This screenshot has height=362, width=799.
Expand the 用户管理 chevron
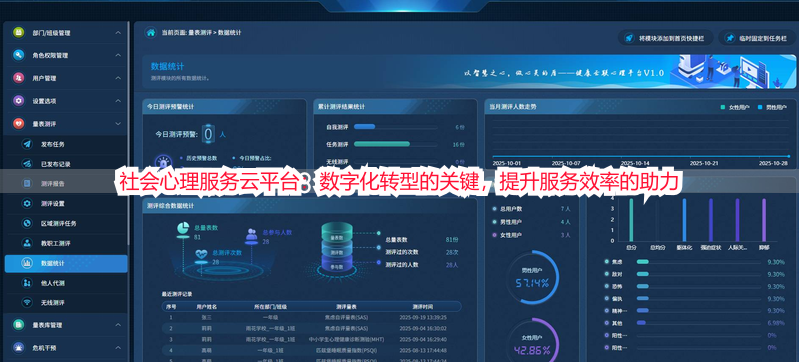point(118,78)
